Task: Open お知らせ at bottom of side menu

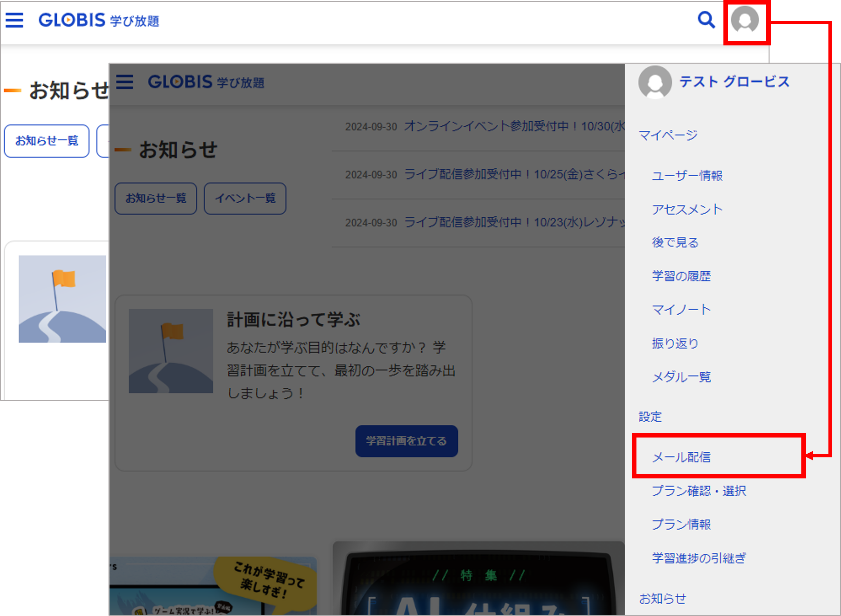Action: coord(662,599)
